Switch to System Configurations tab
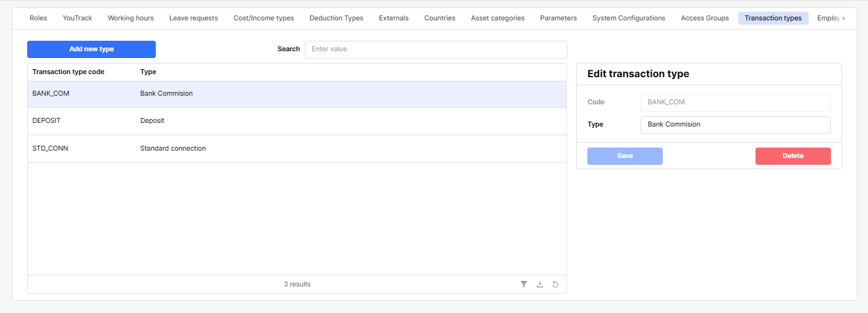Viewport: 868px width, 313px height. 629,18
